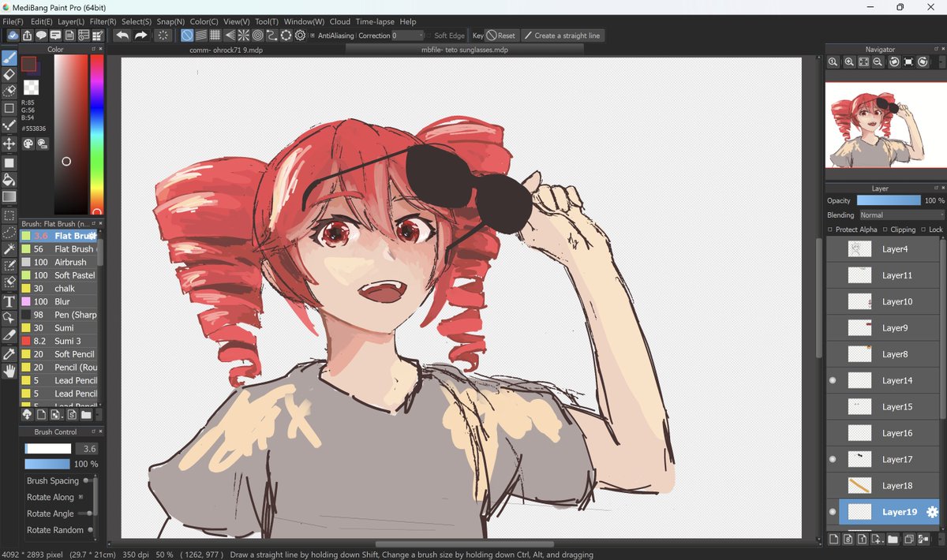The width and height of the screenshot is (947, 560).
Task: Show Layer16 via its visibility toggle
Action: [x=832, y=433]
